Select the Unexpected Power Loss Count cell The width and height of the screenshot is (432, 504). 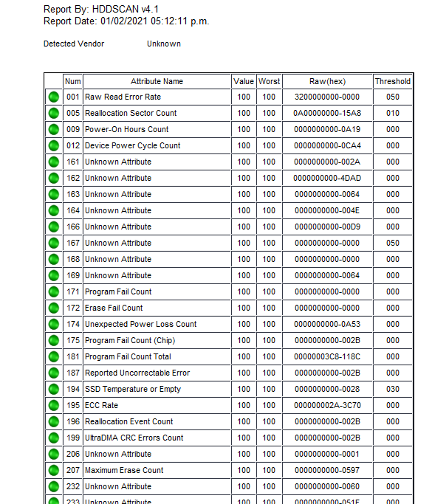pos(157,324)
